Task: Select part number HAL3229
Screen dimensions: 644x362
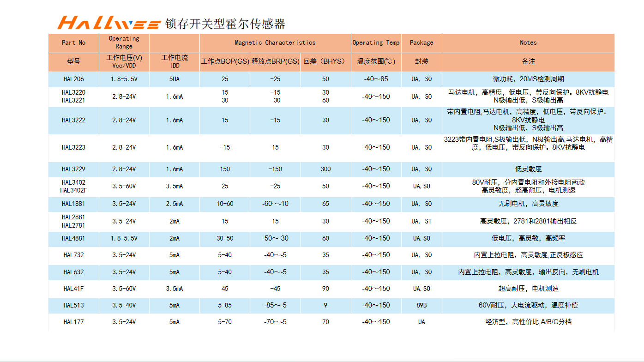Action: [x=74, y=169]
